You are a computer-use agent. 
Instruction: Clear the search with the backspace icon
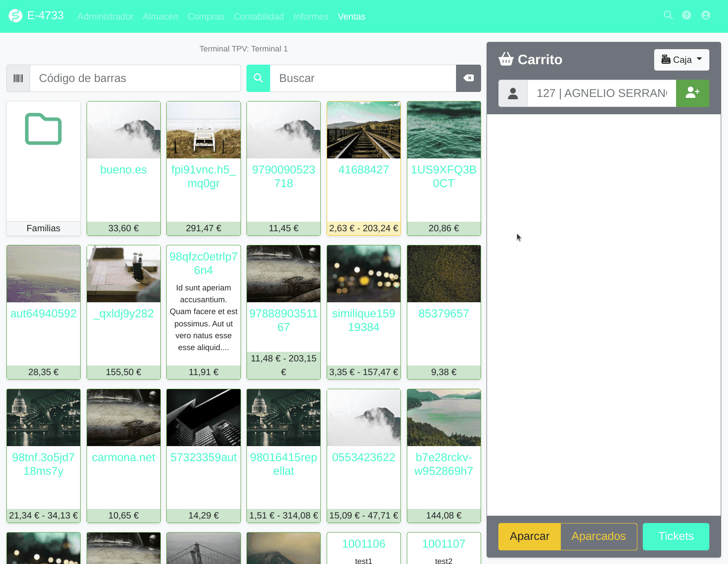coord(468,78)
